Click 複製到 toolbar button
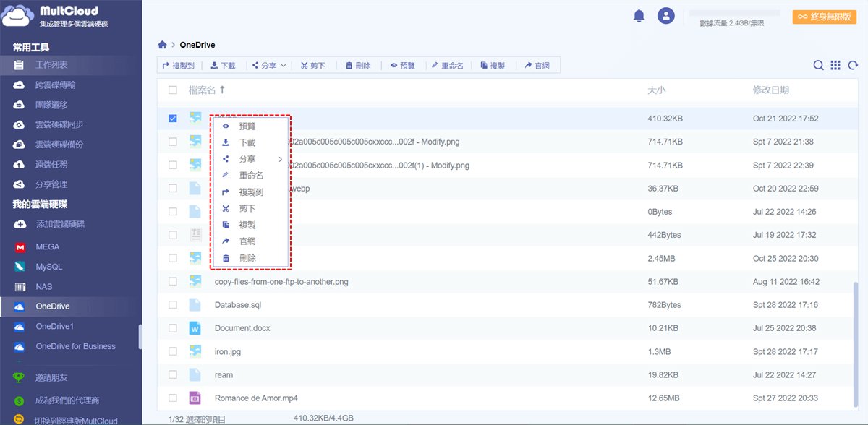Screen dimensions: 868x425 point(179,66)
